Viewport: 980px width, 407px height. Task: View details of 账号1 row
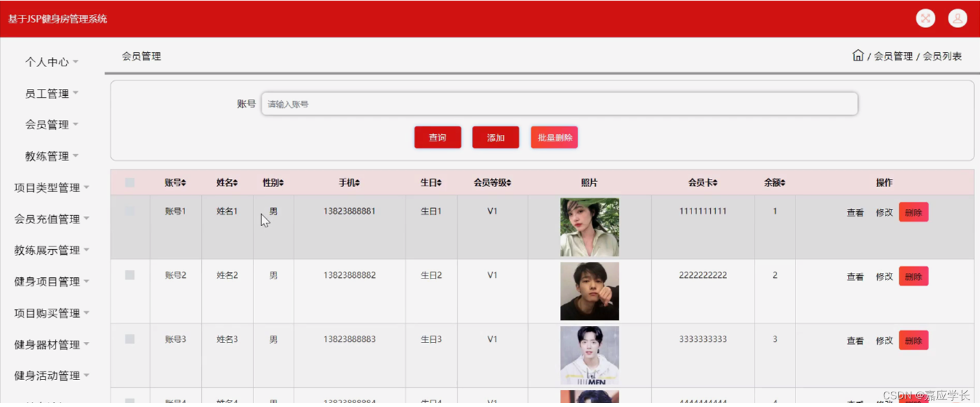click(x=855, y=213)
